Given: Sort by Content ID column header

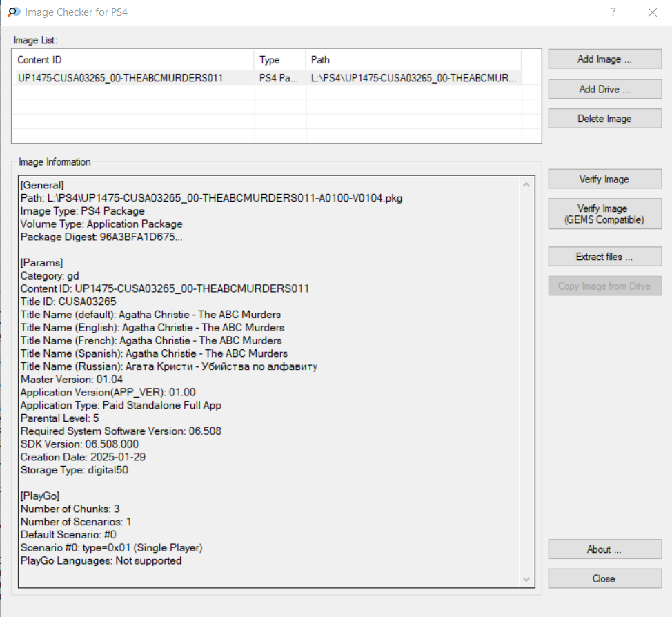Looking at the screenshot, I should pos(133,60).
